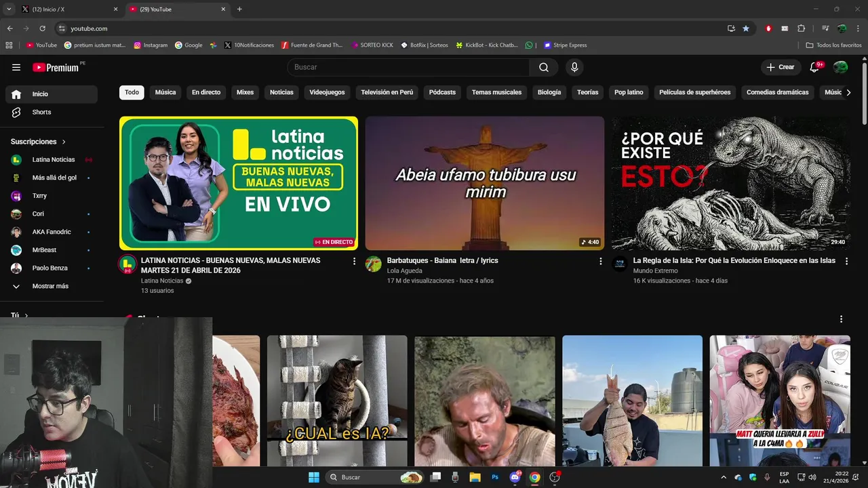
Task: Open a new browser tab
Action: (239, 9)
